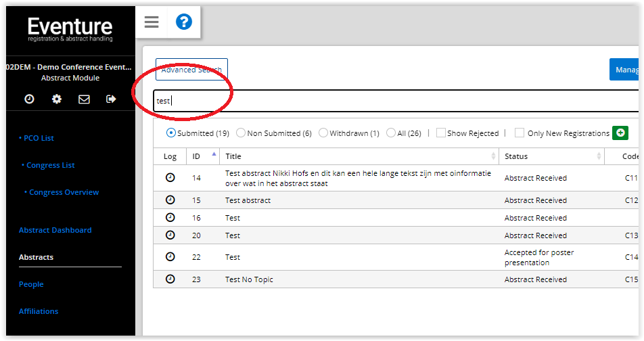Enable the Show Rejected checkbox
Image resolution: width=644 pixels, height=341 pixels.
(x=440, y=133)
